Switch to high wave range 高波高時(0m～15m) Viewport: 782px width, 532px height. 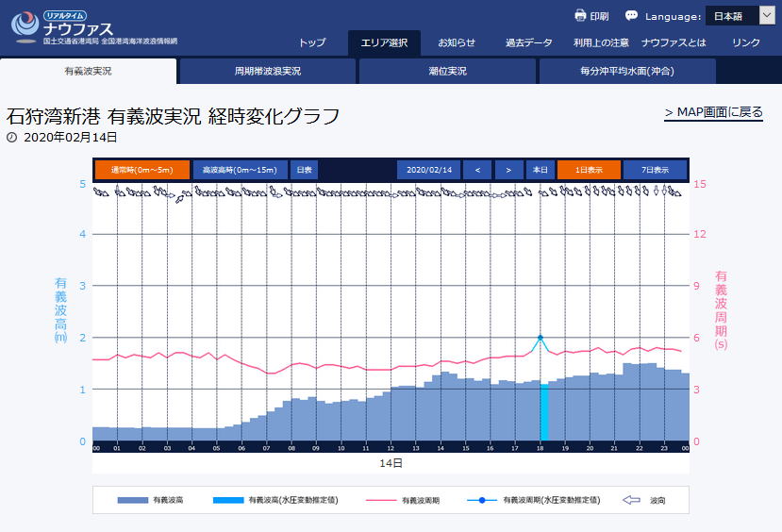pyautogui.click(x=240, y=170)
